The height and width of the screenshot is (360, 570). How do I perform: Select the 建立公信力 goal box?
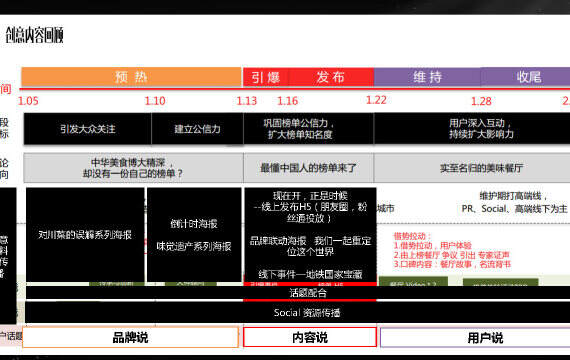(x=197, y=129)
